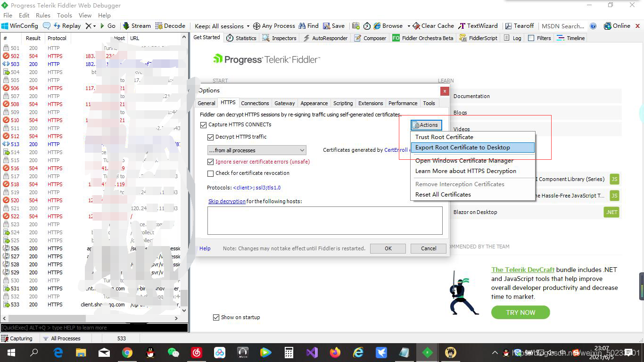Image resolution: width=644 pixels, height=362 pixels.
Task: Open Find sessions tool
Action: (x=308, y=26)
